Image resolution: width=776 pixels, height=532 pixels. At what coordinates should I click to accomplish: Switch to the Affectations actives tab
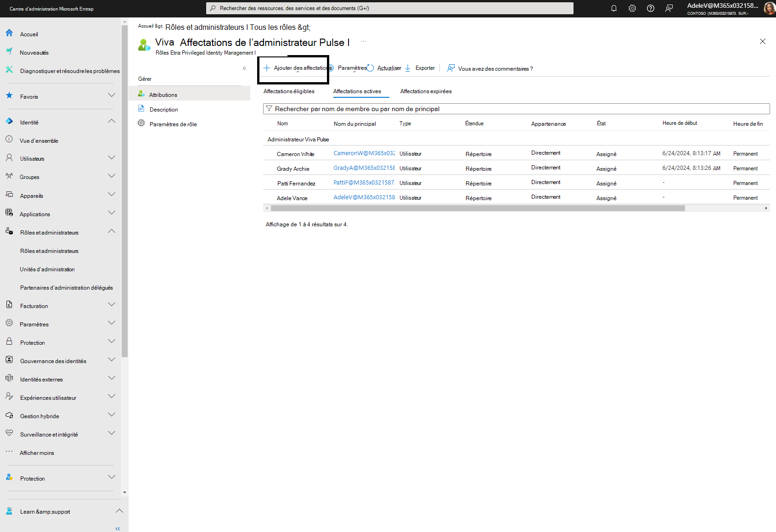pos(357,91)
